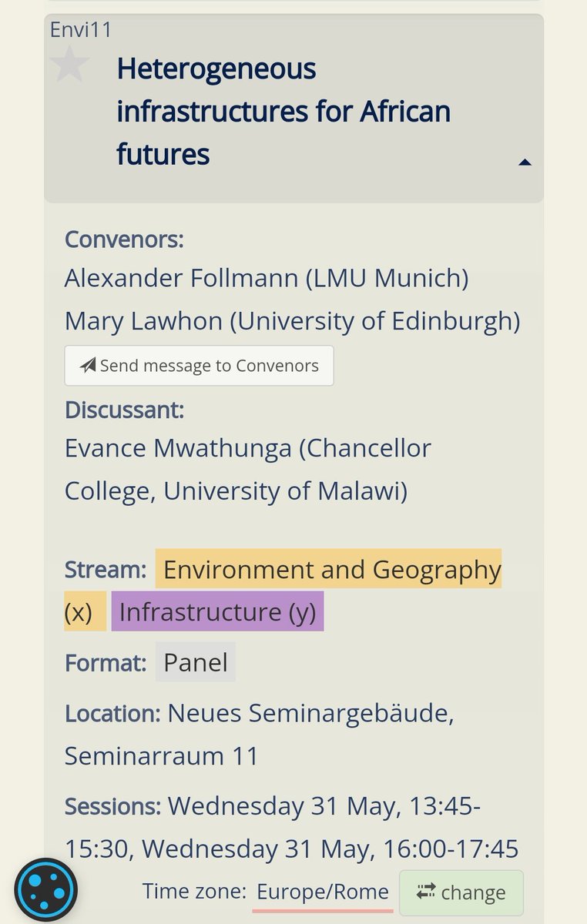Select the Infrastructure (y) stream tag
The image size is (587, 924).
[217, 611]
